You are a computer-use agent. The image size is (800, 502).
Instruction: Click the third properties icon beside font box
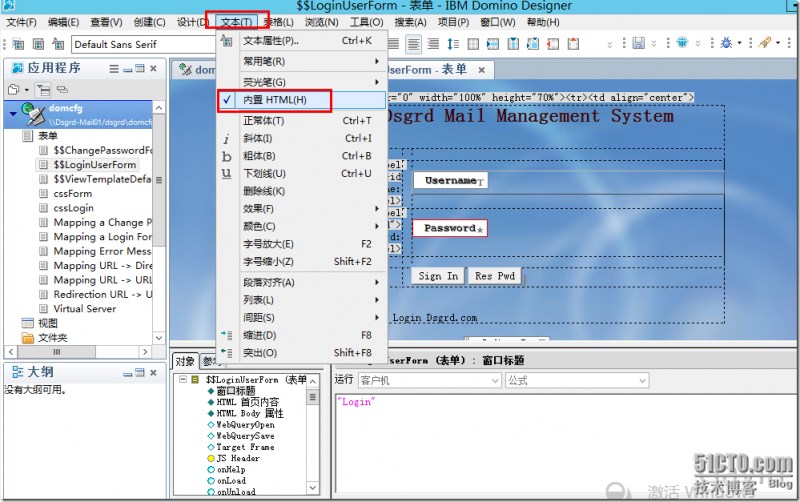58,44
